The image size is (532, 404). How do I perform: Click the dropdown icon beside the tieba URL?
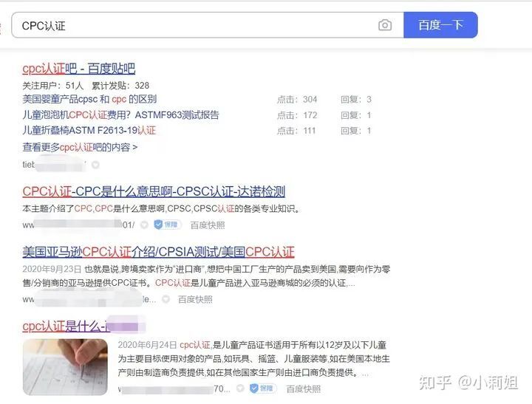[x=95, y=165]
